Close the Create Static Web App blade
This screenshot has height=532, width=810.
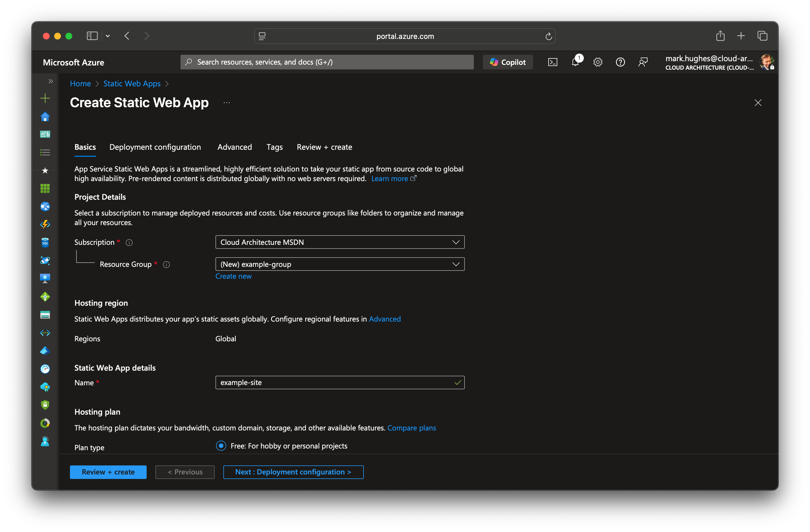coord(758,103)
